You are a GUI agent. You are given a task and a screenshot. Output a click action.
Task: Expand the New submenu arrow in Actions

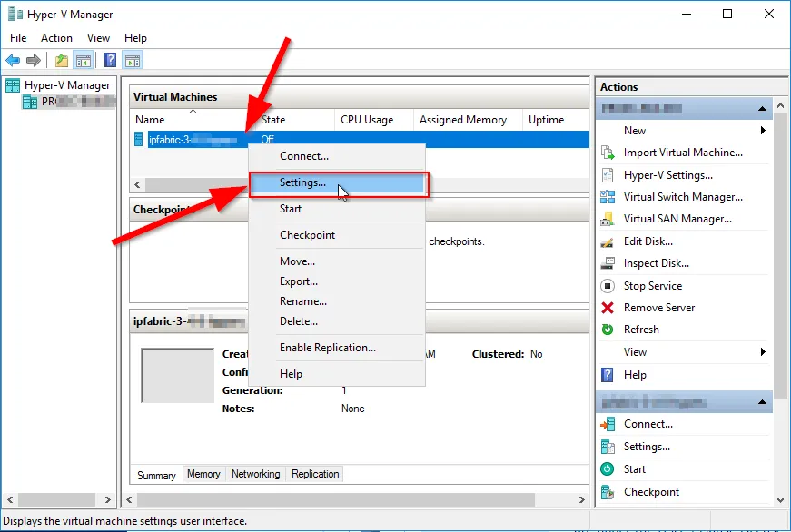763,131
